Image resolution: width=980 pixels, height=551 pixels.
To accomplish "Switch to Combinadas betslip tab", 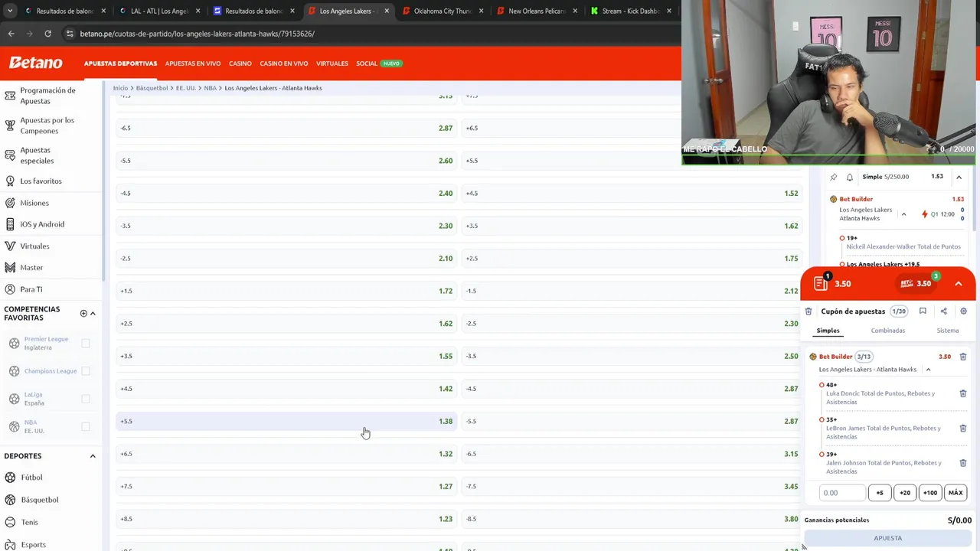I will [887, 331].
